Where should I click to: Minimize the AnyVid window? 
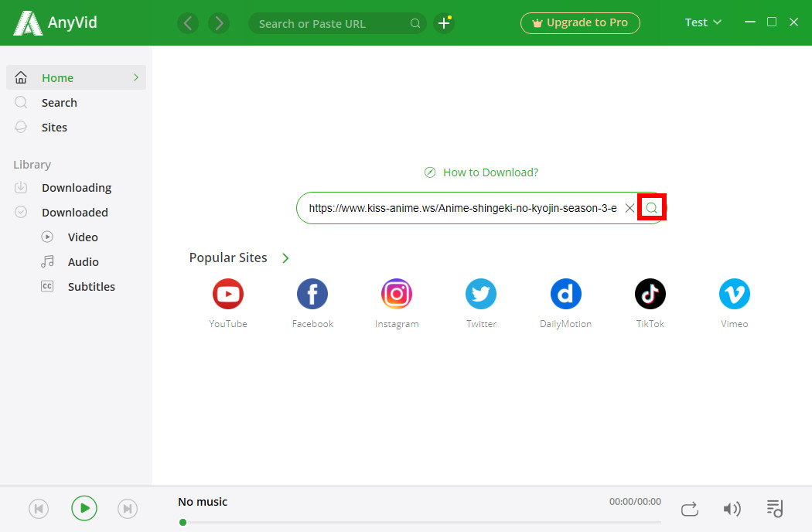pos(750,22)
